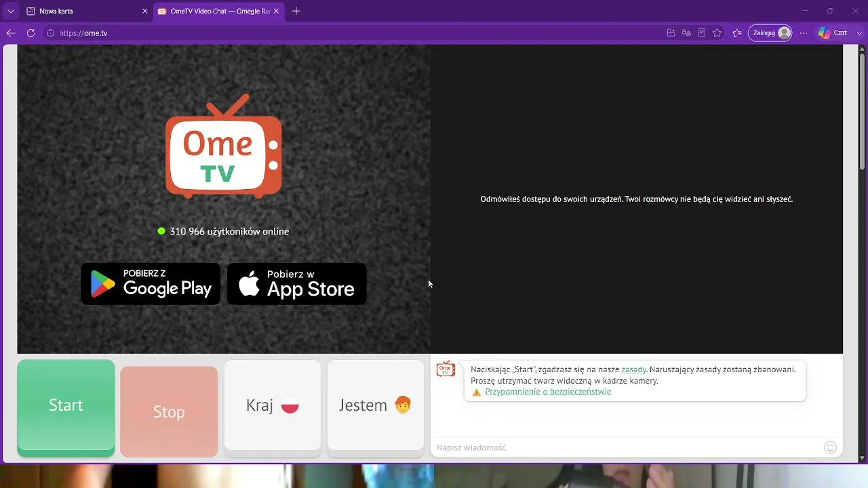
Task: Open the emoji picker in chat
Action: click(830, 447)
